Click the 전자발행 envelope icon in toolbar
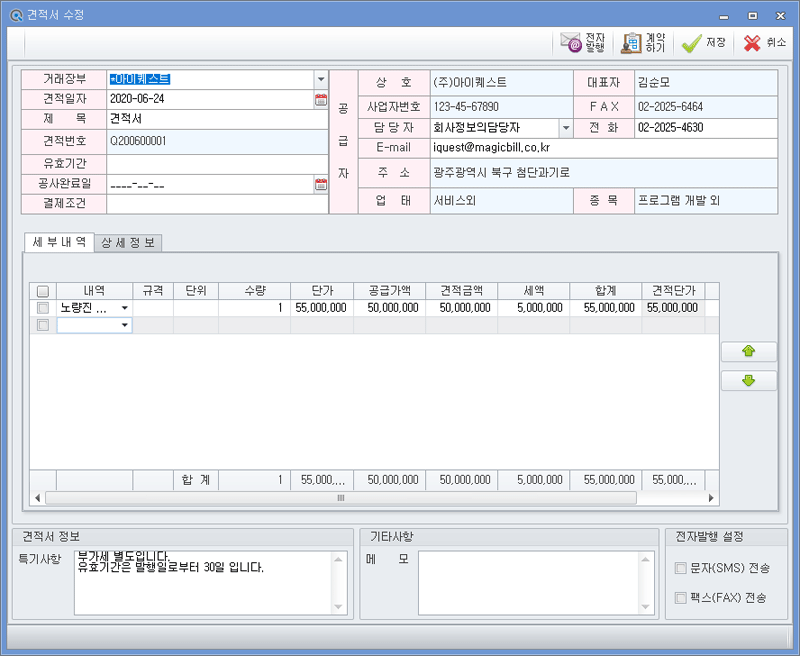The height and width of the screenshot is (656, 800). [x=571, y=43]
